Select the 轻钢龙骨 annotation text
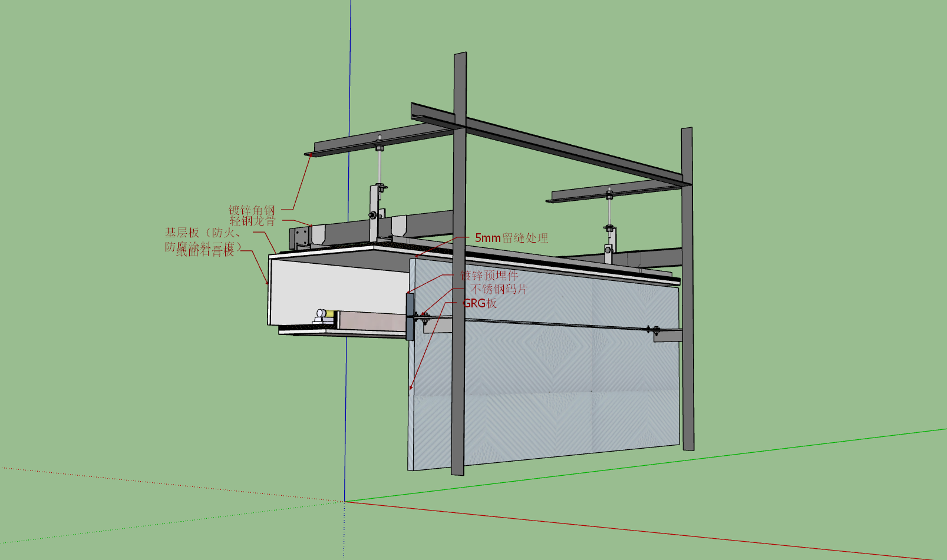 (x=252, y=221)
